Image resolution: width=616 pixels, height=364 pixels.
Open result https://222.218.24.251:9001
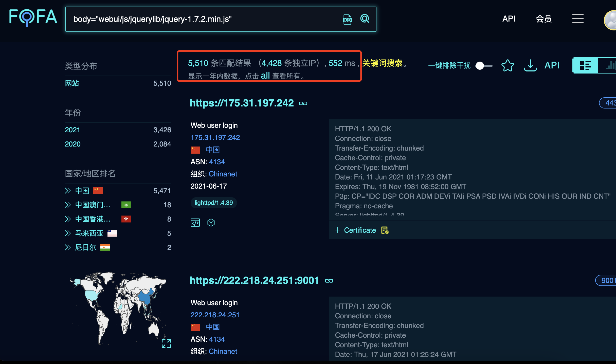[254, 281]
